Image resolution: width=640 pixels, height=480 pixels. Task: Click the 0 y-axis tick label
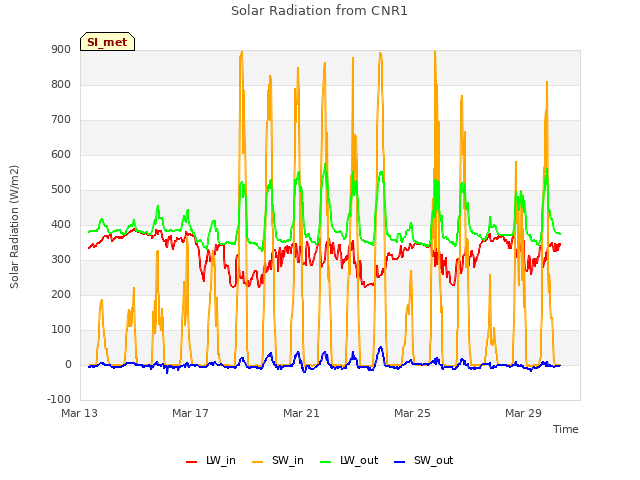coord(68,365)
